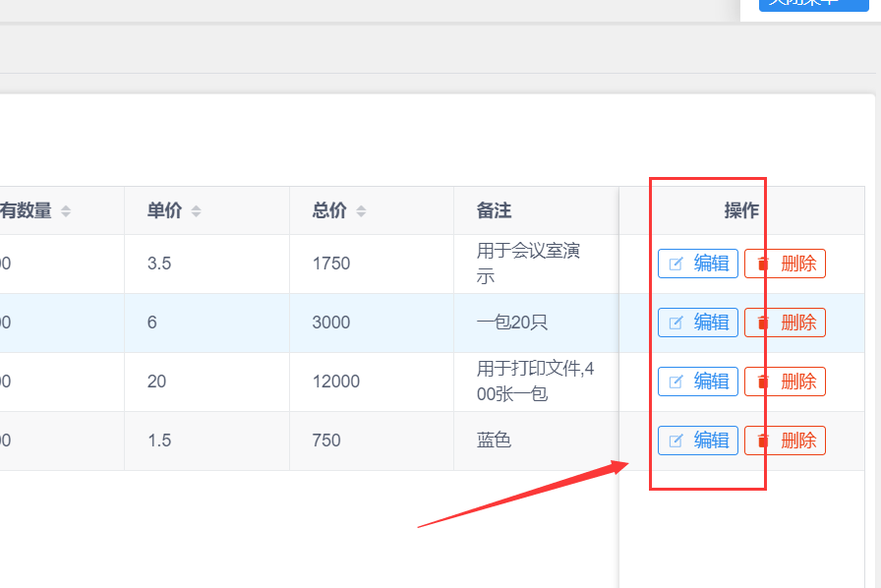Select the unit price cell 3.5
Viewport: 881px width, 588px height.
coord(159,264)
